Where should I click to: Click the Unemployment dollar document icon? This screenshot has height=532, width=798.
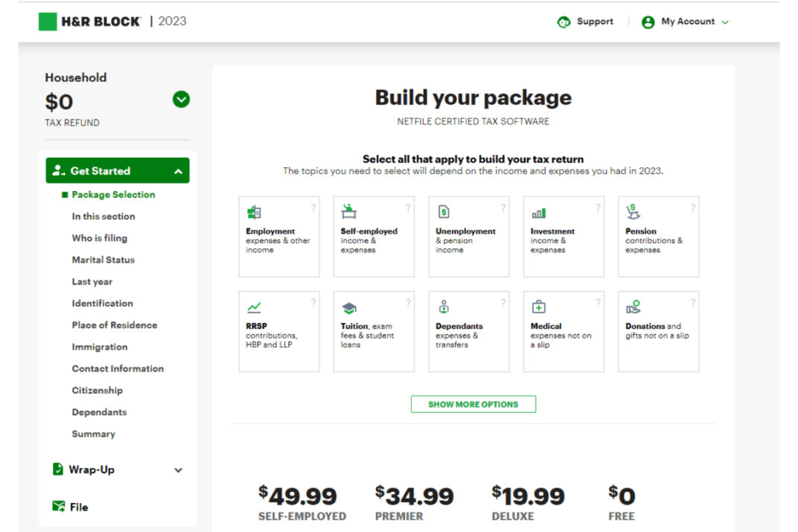[x=444, y=212]
